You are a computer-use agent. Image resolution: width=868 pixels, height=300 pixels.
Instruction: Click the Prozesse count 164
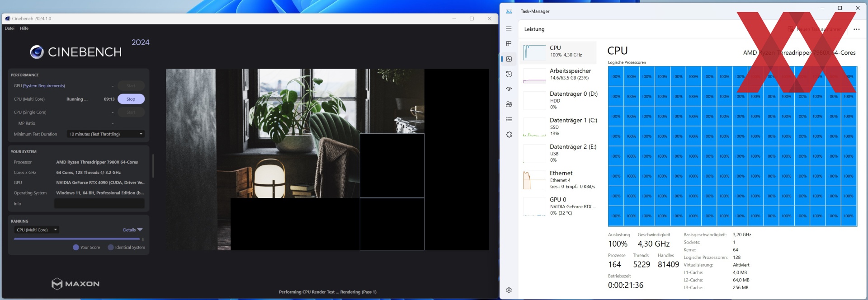614,265
